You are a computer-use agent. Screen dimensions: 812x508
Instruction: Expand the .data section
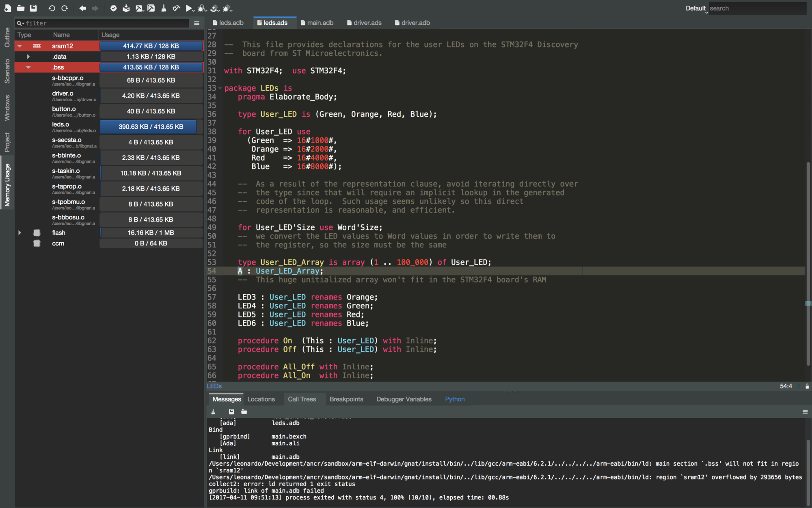(28, 56)
